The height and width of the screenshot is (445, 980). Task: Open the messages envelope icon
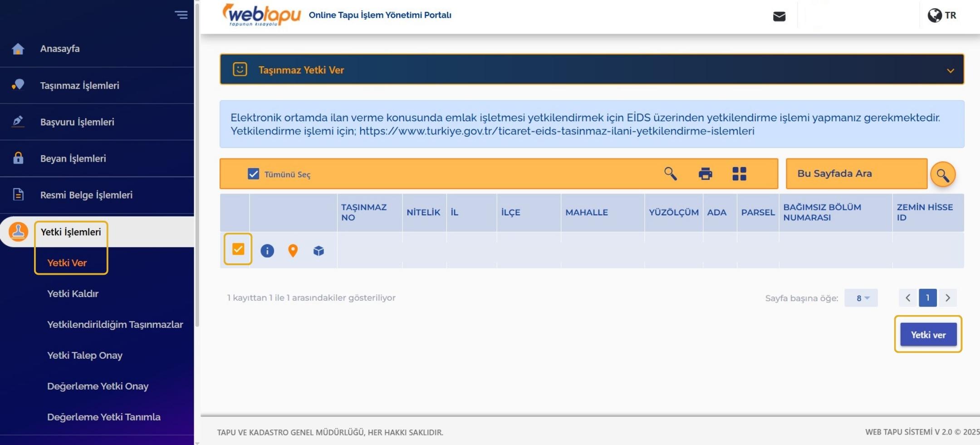(x=779, y=15)
